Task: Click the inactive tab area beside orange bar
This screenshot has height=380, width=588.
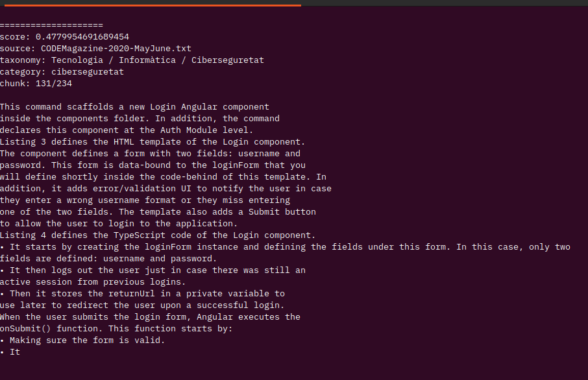Action: [x=445, y=3]
